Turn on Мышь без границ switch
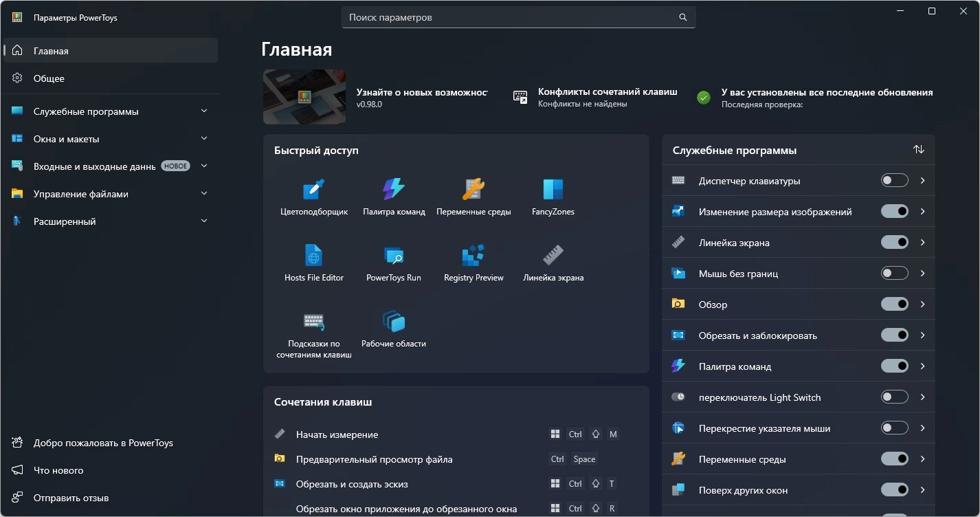 pyautogui.click(x=895, y=274)
